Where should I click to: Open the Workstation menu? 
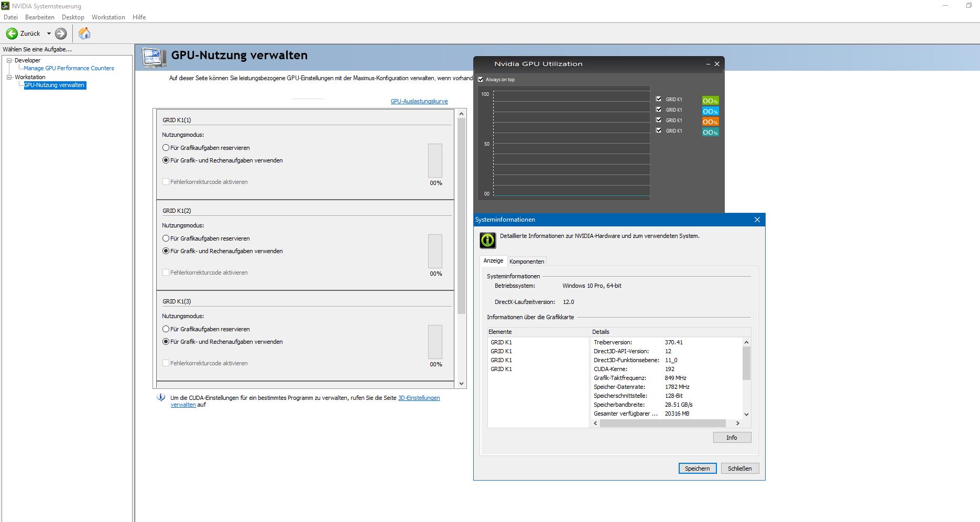click(108, 17)
